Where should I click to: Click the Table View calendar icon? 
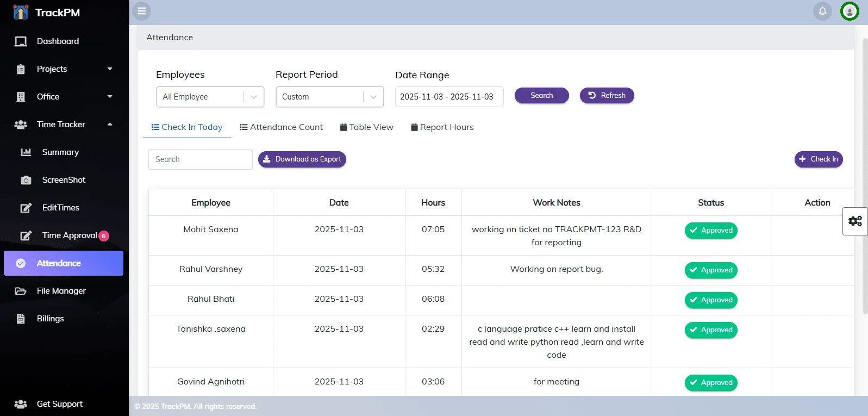tap(344, 127)
